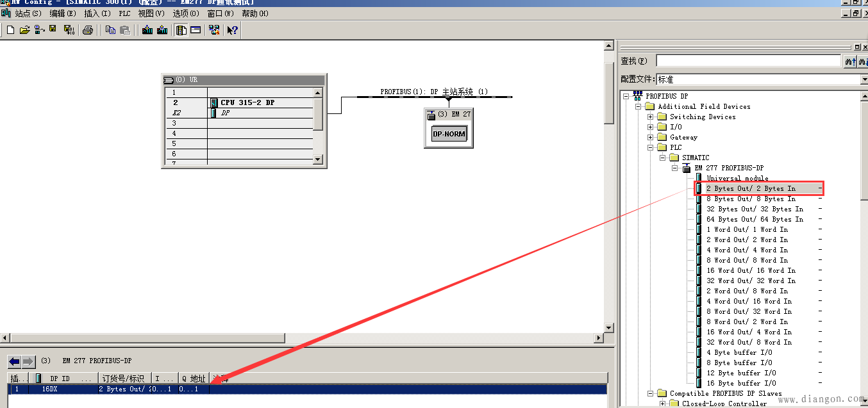Select 64 Bytes Out/ 64 Bytes In module
The height and width of the screenshot is (408, 868).
[x=755, y=219]
